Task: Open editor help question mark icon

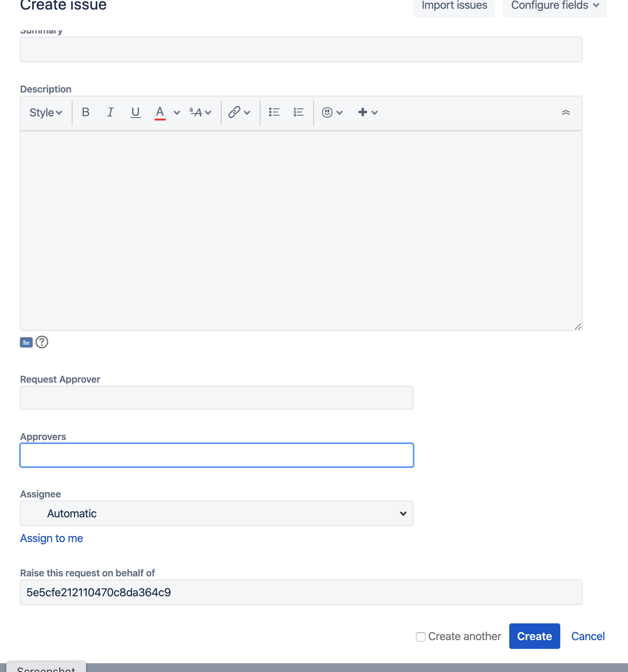Action: [x=42, y=342]
